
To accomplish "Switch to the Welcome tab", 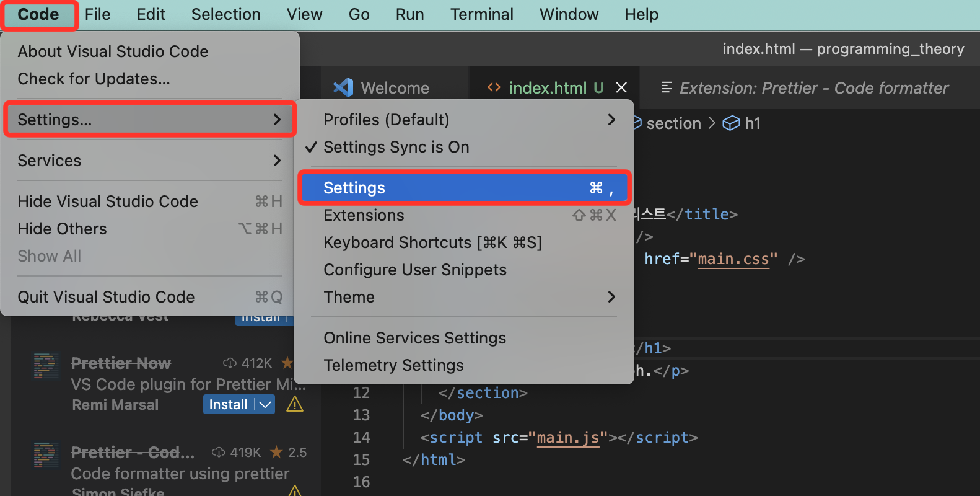I will pos(395,88).
